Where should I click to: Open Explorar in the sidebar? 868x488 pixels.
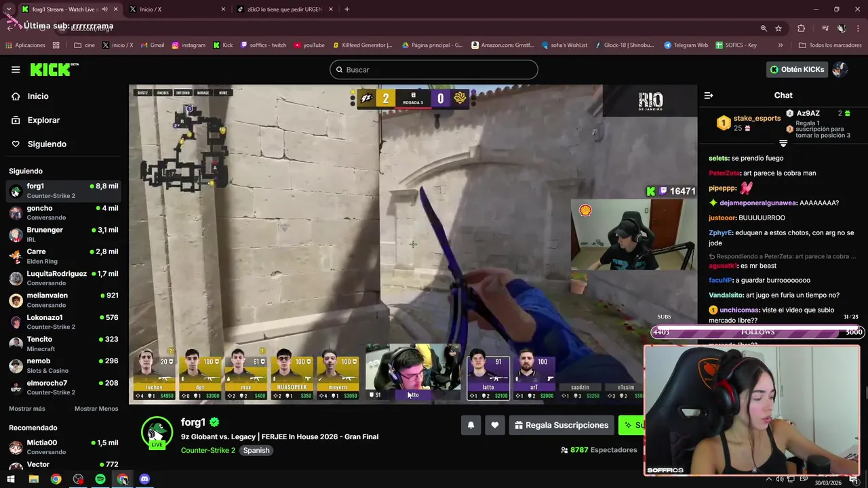(x=43, y=120)
